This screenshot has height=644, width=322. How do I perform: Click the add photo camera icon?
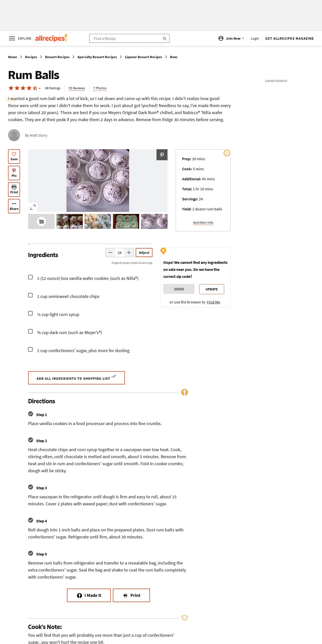click(x=41, y=221)
